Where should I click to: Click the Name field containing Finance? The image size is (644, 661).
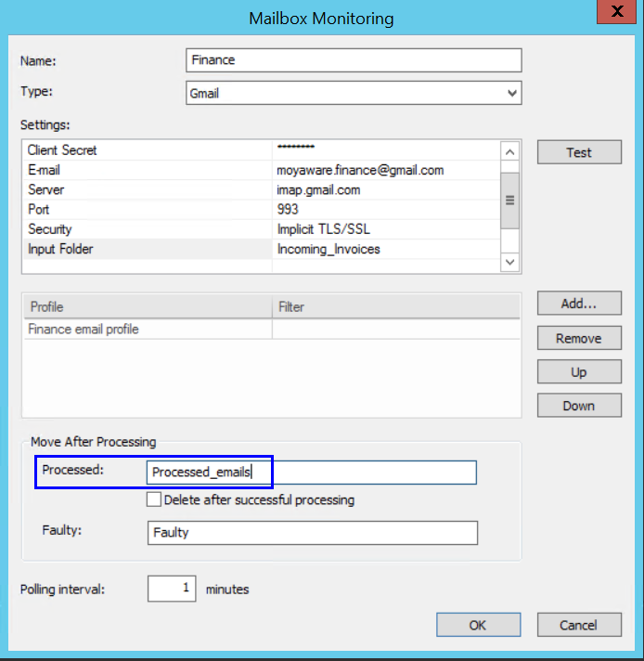(x=354, y=60)
